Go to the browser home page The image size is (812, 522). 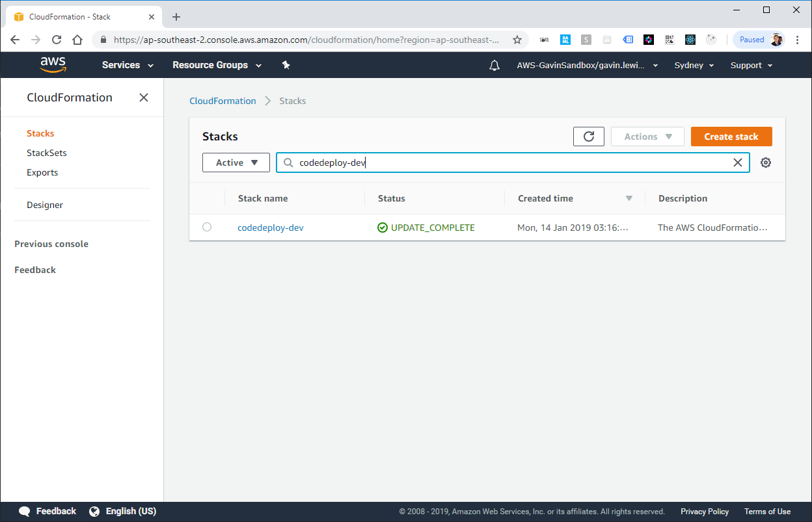click(77, 40)
